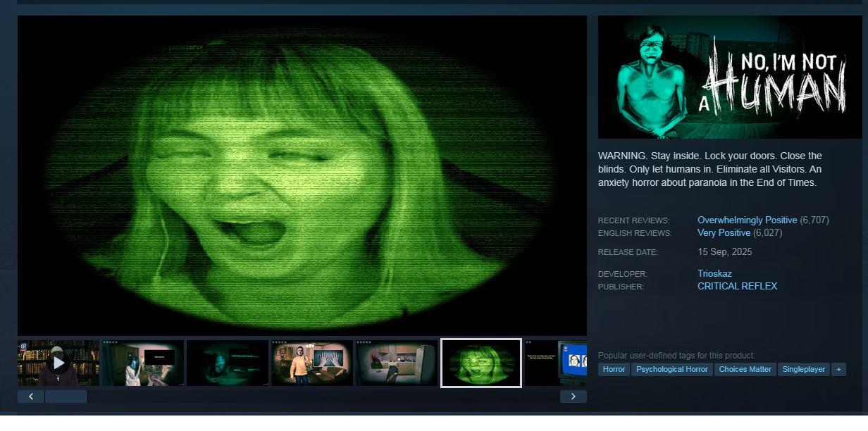
Task: Click the left arrow of thumbnail strip
Action: pos(31,396)
